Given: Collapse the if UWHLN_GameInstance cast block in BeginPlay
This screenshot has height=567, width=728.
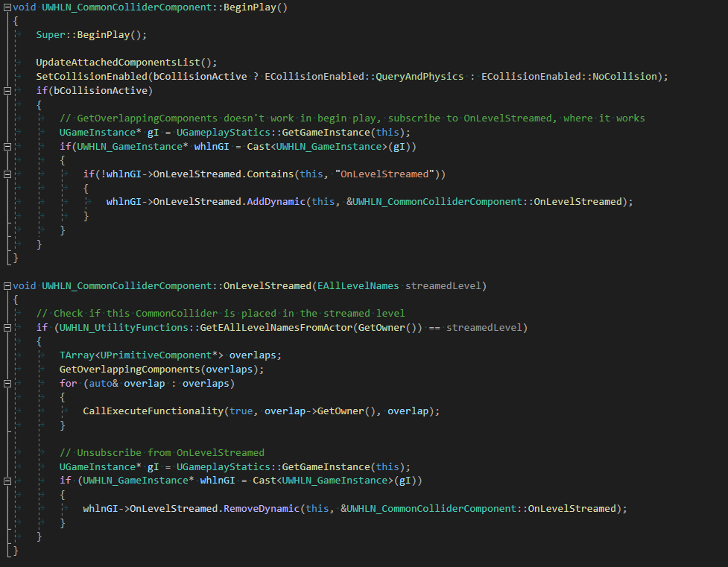Looking at the screenshot, I should [7, 146].
